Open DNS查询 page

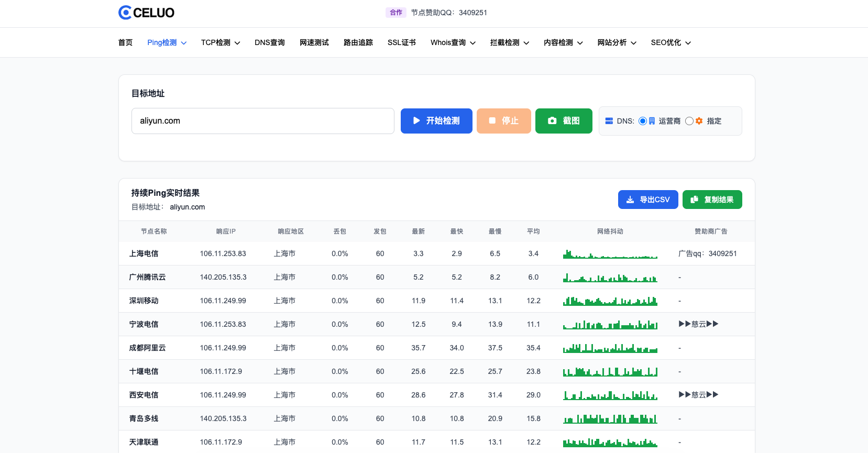[270, 42]
